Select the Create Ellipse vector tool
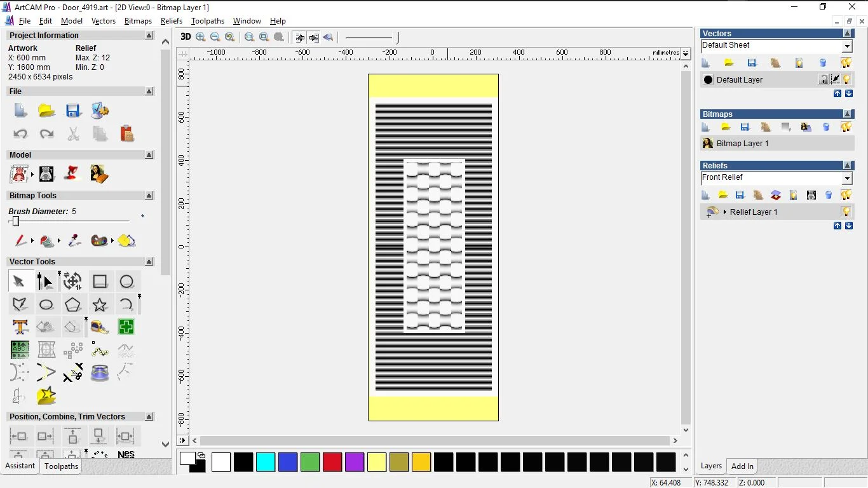The height and width of the screenshot is (488, 868). pyautogui.click(x=46, y=305)
